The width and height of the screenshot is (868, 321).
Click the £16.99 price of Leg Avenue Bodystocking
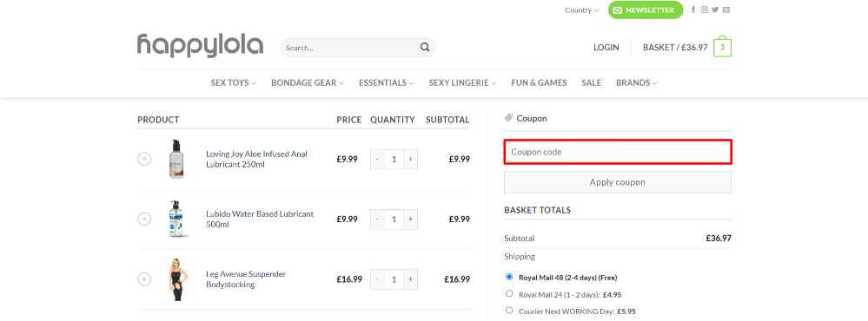[349, 279]
